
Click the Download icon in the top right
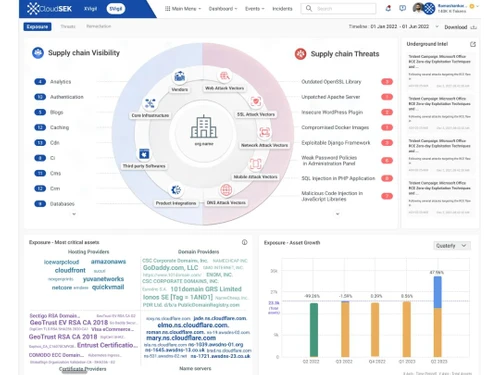click(474, 27)
